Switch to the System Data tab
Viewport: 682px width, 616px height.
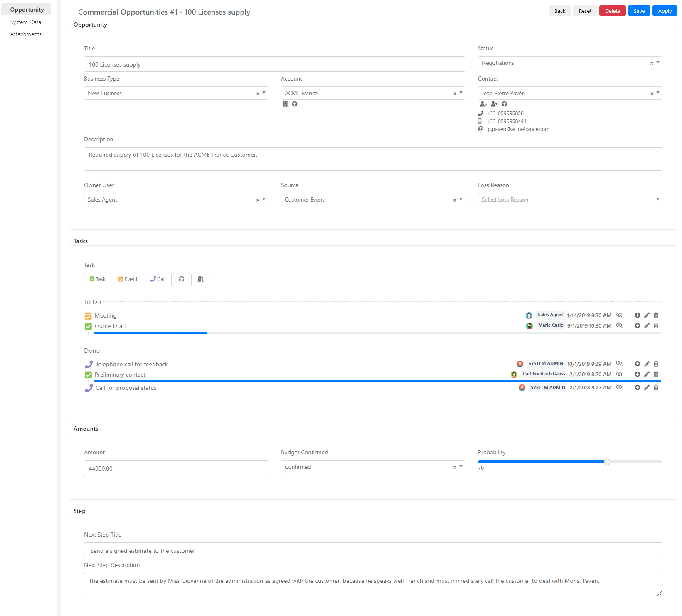[x=26, y=22]
